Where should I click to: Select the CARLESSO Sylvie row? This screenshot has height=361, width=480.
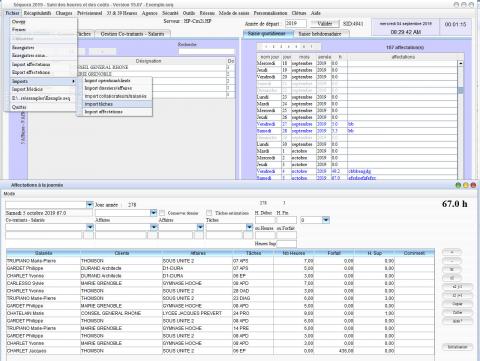(220, 283)
